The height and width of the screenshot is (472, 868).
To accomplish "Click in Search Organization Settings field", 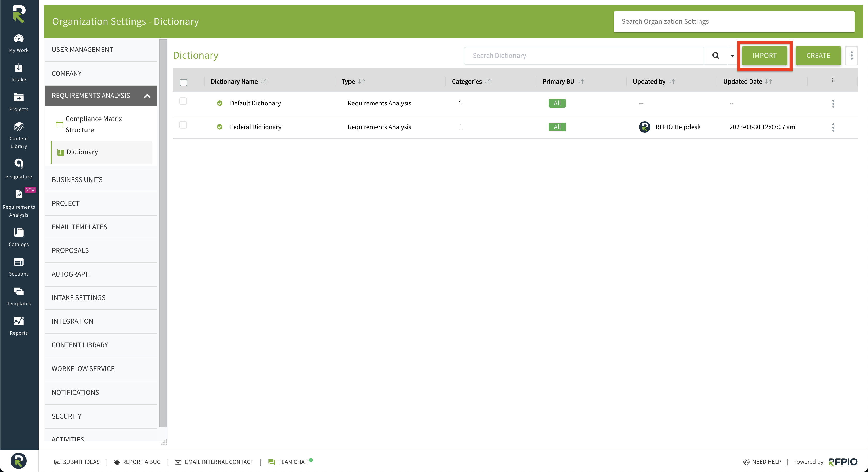I will point(734,22).
